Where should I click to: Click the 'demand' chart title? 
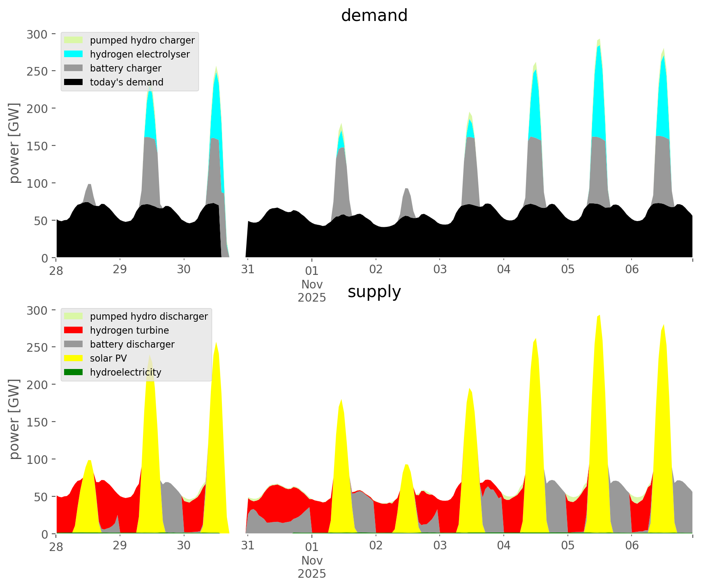coord(374,16)
